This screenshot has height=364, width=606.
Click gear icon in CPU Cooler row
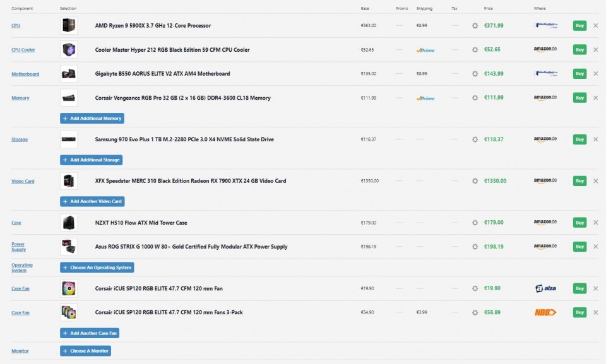pos(475,49)
